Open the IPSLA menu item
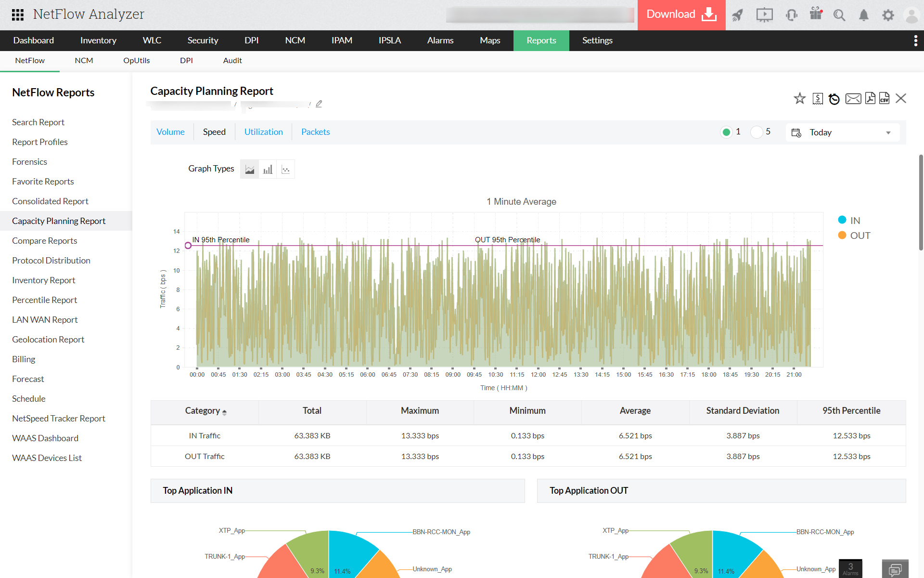 (389, 40)
